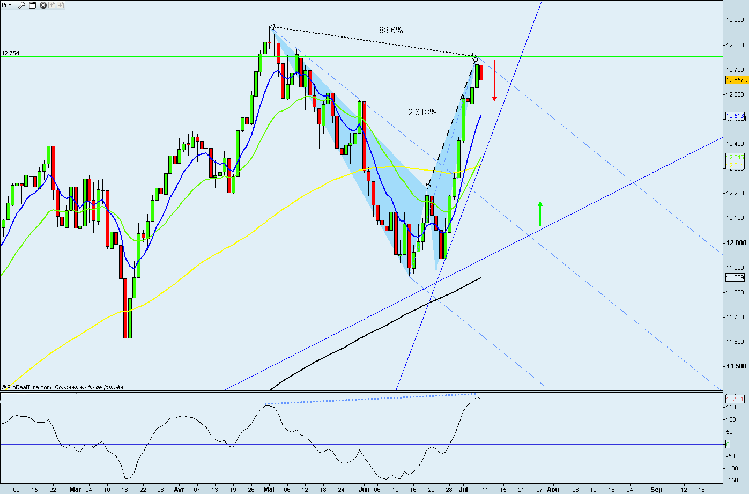The width and height of the screenshot is (749, 494).
Task: Click the Jun label on time axis
Action: 364,490
